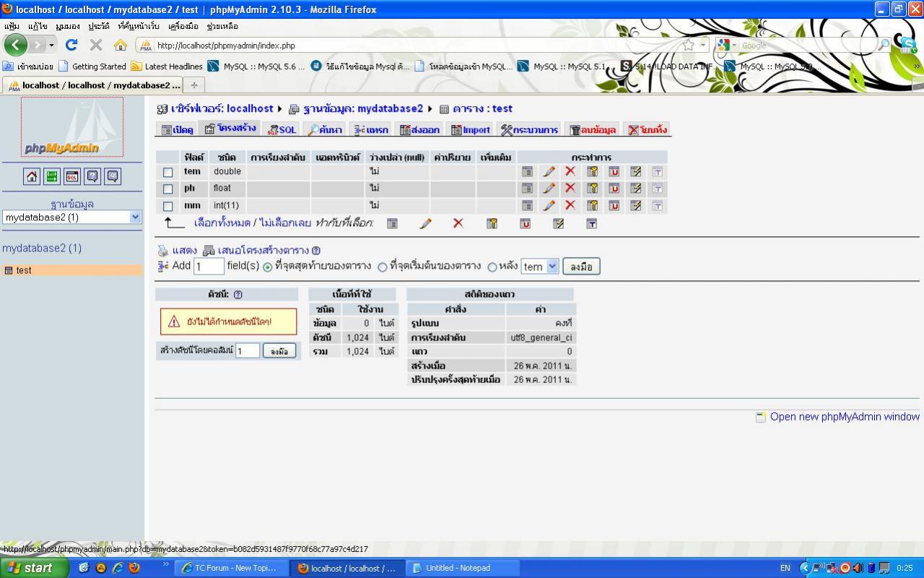Drop the ph field with red X icon

click(x=570, y=189)
